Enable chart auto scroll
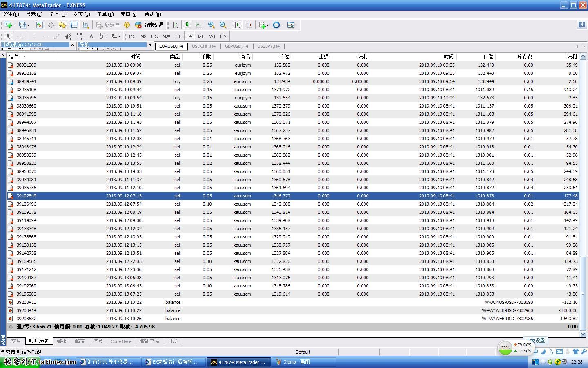 (x=237, y=25)
